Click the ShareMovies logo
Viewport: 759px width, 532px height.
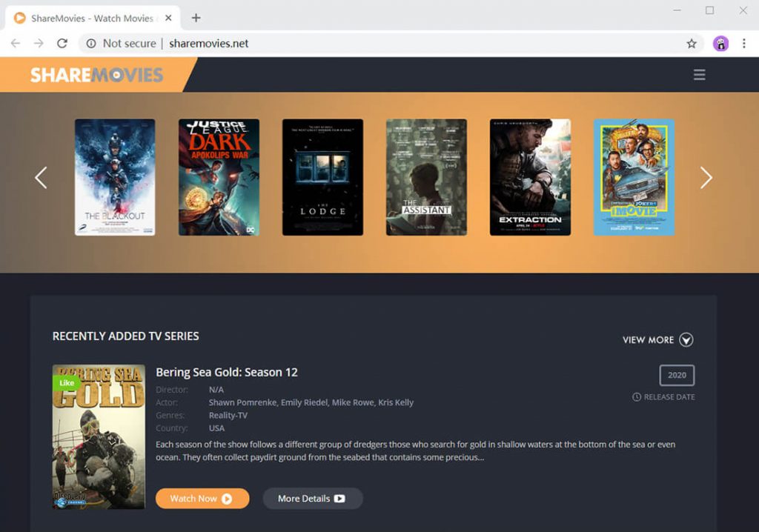tap(97, 75)
